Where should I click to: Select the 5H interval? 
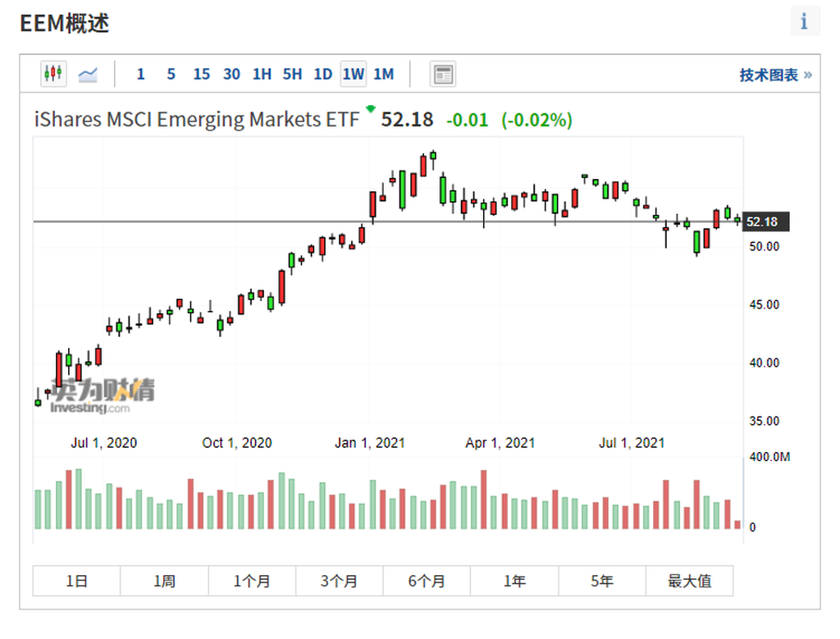click(293, 74)
